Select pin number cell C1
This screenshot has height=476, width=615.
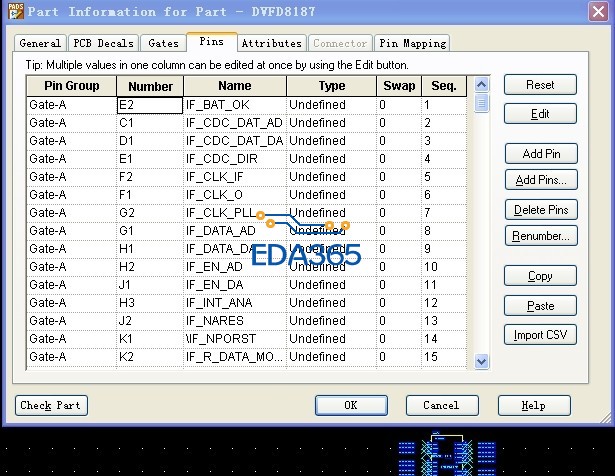(150, 123)
